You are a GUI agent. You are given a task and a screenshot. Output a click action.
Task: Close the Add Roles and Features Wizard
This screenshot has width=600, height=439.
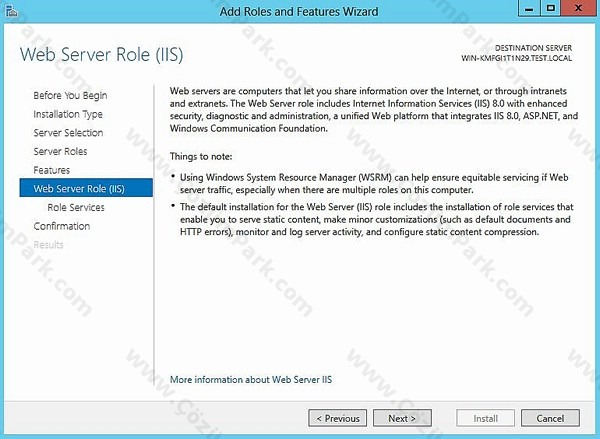(x=579, y=8)
